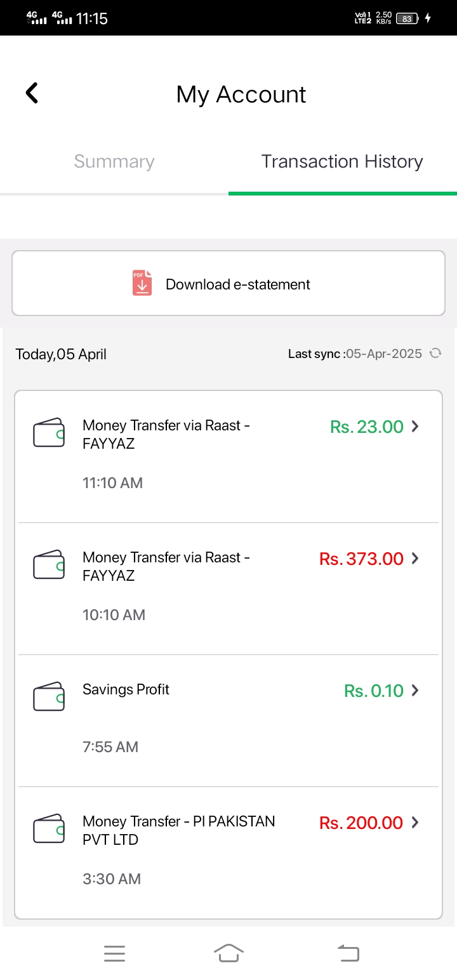This screenshot has width=457, height=980.
Task: Tap the back arrow beside My Account
Action: pos(32,93)
